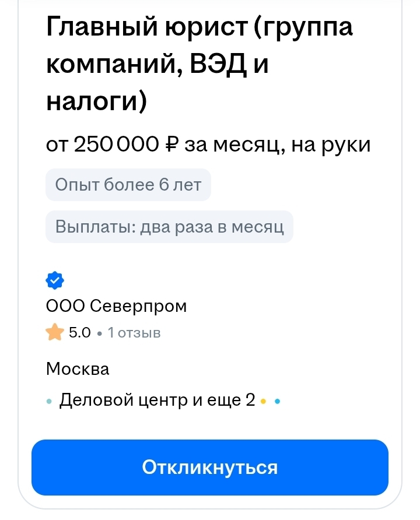Tap the за месяц, на руки text

[277, 145]
